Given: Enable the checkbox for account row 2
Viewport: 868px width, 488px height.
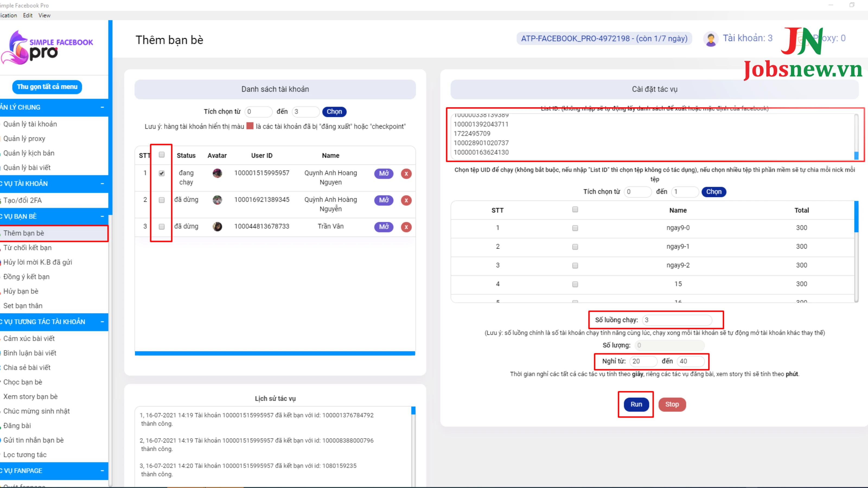Looking at the screenshot, I should tap(162, 200).
